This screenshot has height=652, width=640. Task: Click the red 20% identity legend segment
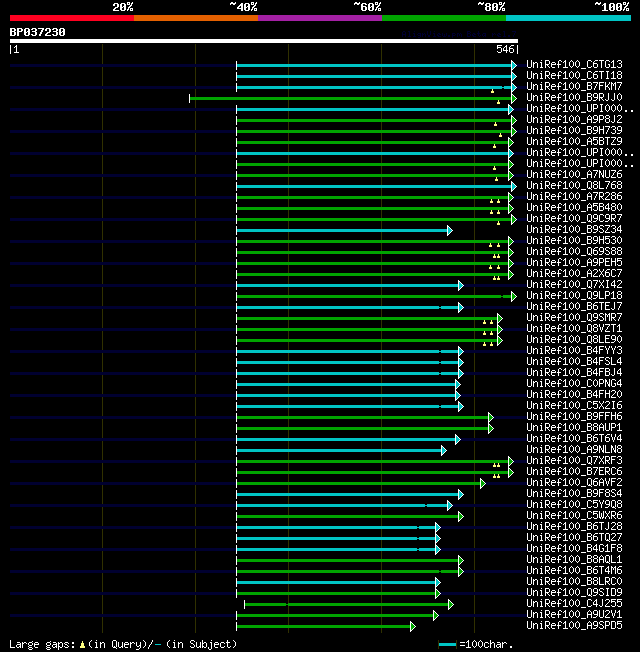[72, 18]
